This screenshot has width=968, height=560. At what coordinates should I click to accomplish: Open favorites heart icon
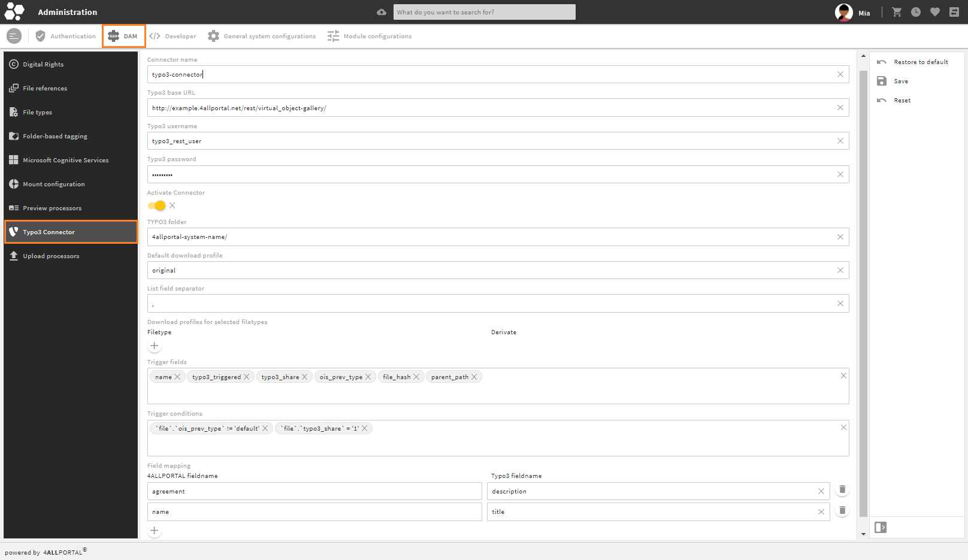pyautogui.click(x=935, y=12)
